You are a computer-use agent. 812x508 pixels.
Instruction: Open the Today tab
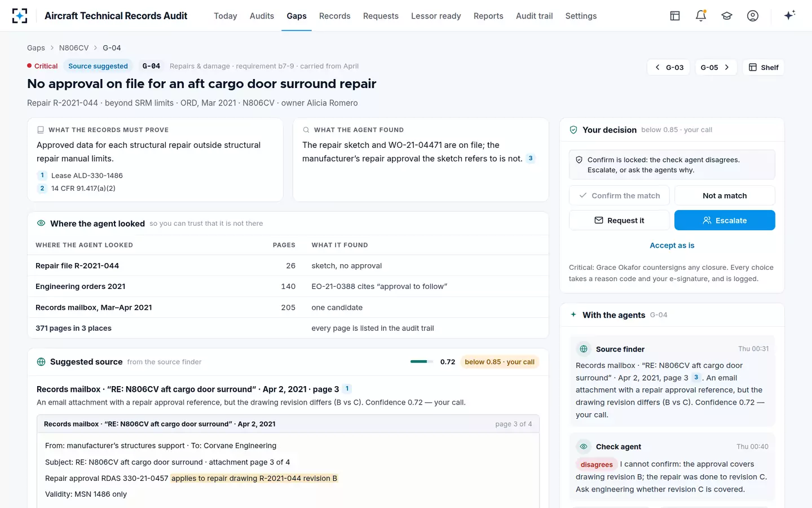pos(226,16)
